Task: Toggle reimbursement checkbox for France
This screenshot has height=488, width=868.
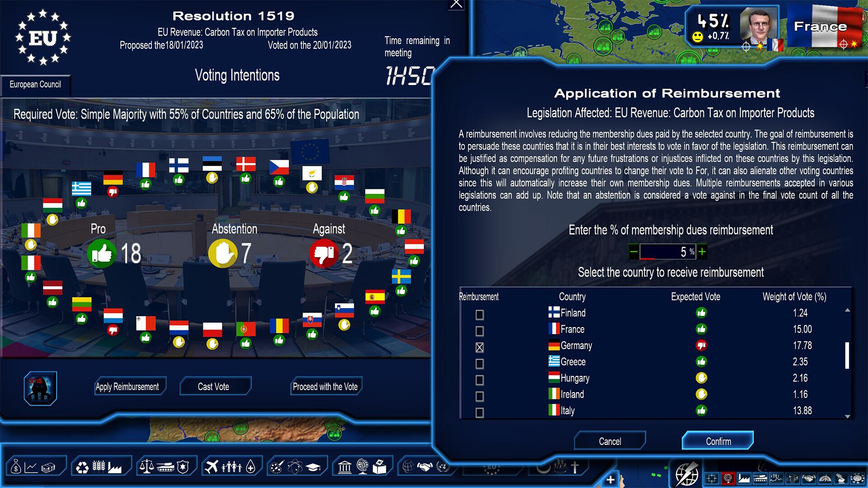Action: [x=481, y=329]
